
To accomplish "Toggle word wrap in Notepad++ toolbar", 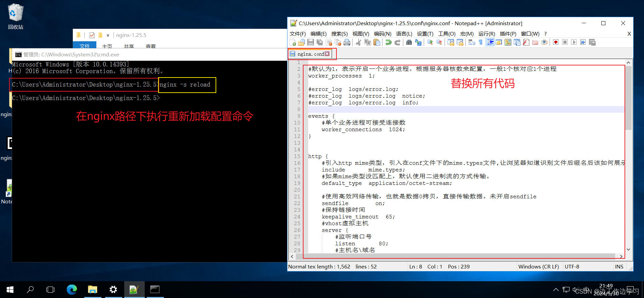I will 472,42.
